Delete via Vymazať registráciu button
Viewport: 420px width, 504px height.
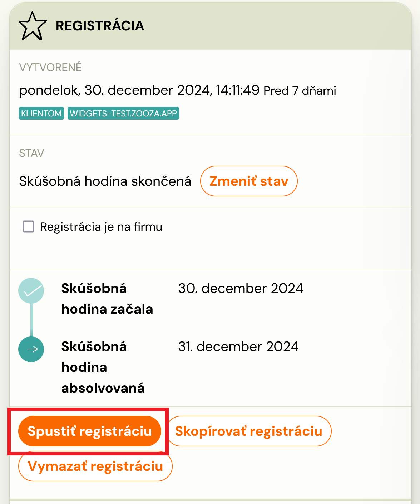tap(95, 466)
